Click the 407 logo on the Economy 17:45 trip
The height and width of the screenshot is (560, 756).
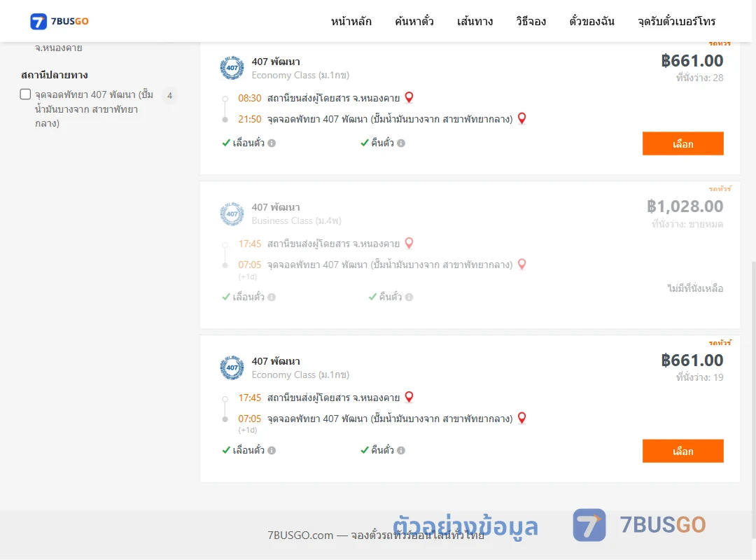(x=232, y=367)
